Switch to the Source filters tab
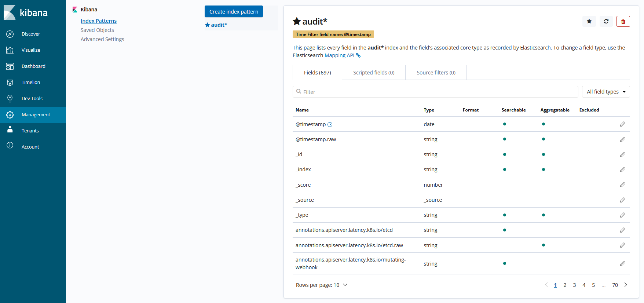The image size is (644, 303). tap(436, 73)
